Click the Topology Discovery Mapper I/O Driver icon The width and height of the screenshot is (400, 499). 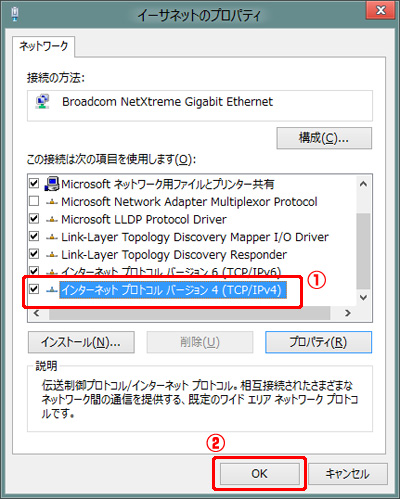click(x=52, y=237)
